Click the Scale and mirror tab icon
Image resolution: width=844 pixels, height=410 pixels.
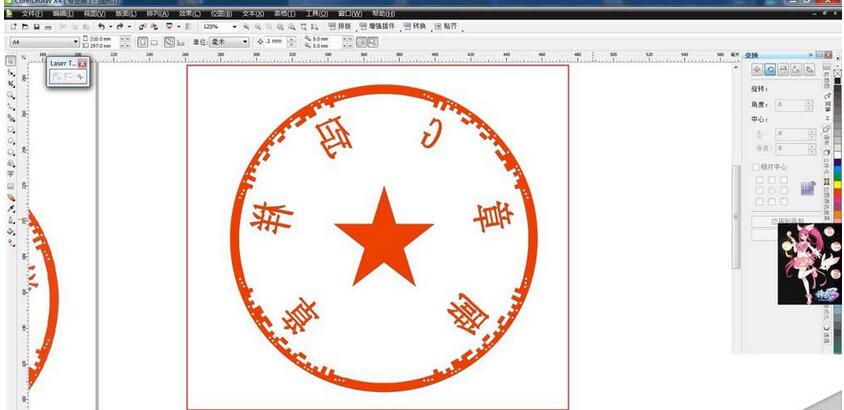coord(783,69)
